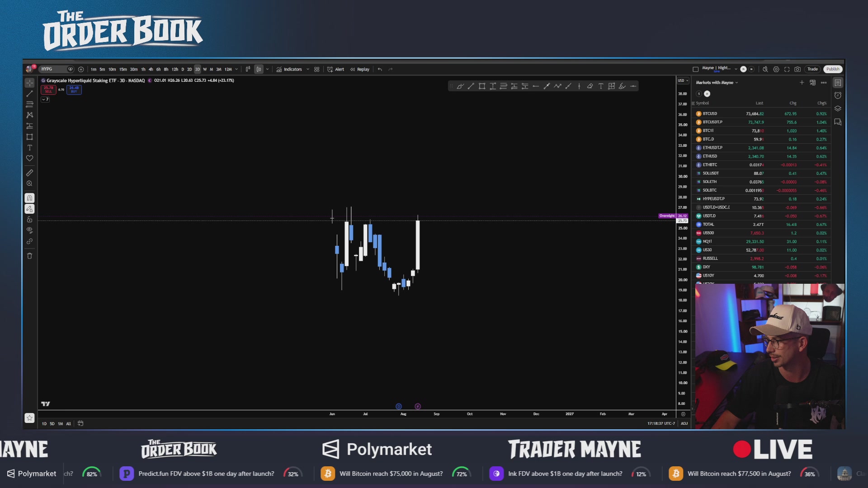This screenshot has height=488, width=868.
Task: Open the chat bubbles icon in right sidebar
Action: [x=838, y=122]
